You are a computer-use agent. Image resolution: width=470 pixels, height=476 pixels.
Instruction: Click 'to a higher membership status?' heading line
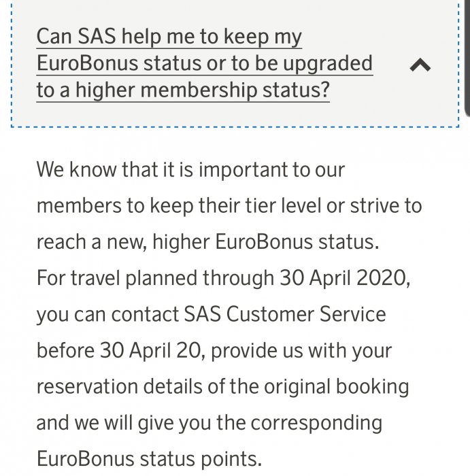[x=182, y=90]
